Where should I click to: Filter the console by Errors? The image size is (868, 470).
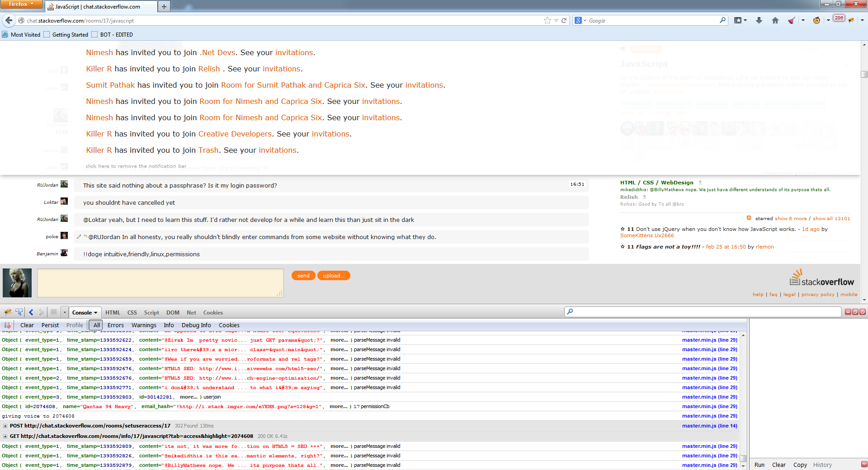click(x=115, y=325)
